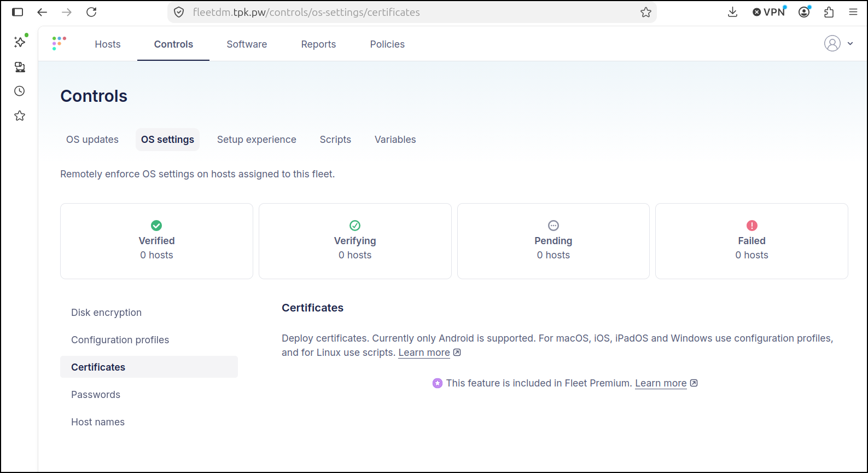
Task: Click the Pending ellipsis status icon
Action: click(x=554, y=226)
